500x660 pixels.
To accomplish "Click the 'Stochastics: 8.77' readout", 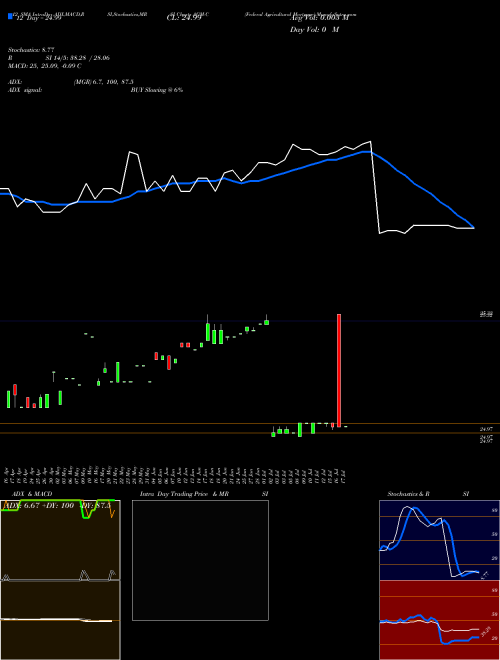I will tap(31, 50).
